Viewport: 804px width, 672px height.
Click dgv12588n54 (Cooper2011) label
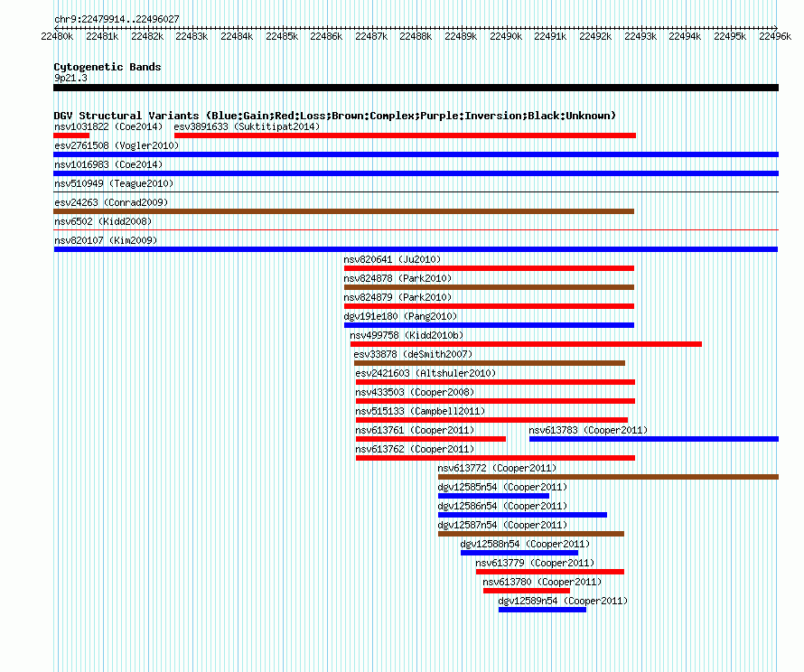coord(525,544)
